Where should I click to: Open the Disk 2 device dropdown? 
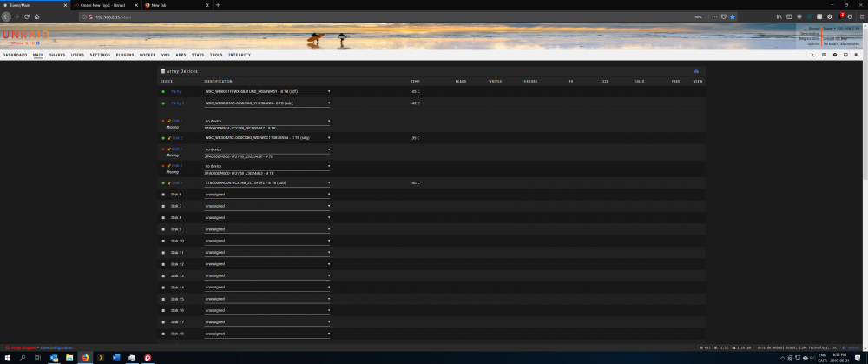267,138
